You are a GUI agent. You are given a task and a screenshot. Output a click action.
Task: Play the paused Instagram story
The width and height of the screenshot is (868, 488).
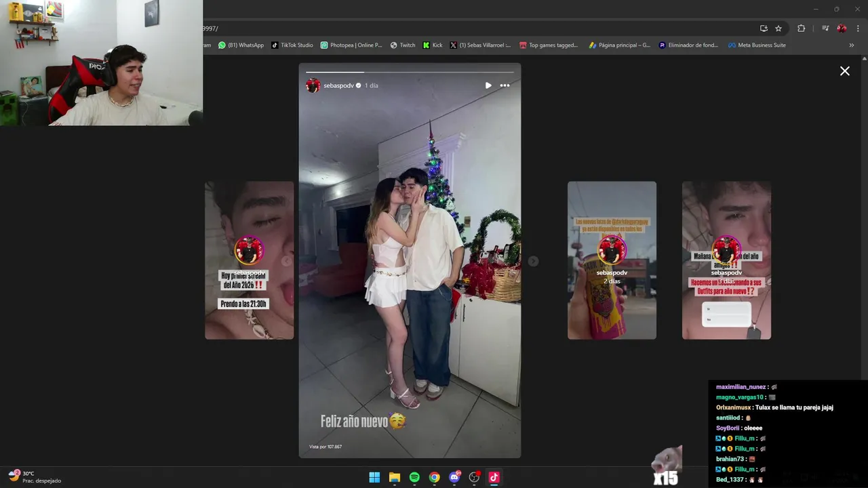pos(488,85)
